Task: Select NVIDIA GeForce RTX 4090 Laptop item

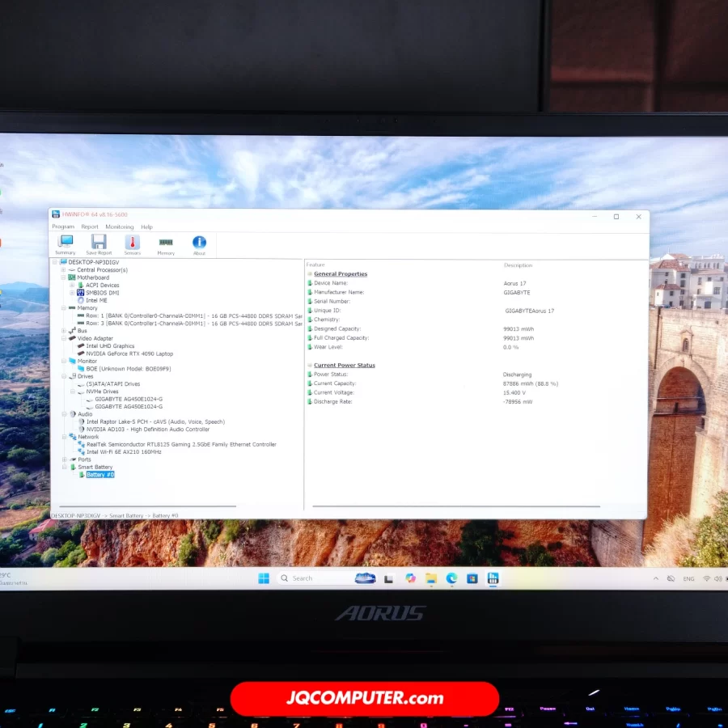Action: pyautogui.click(x=129, y=353)
